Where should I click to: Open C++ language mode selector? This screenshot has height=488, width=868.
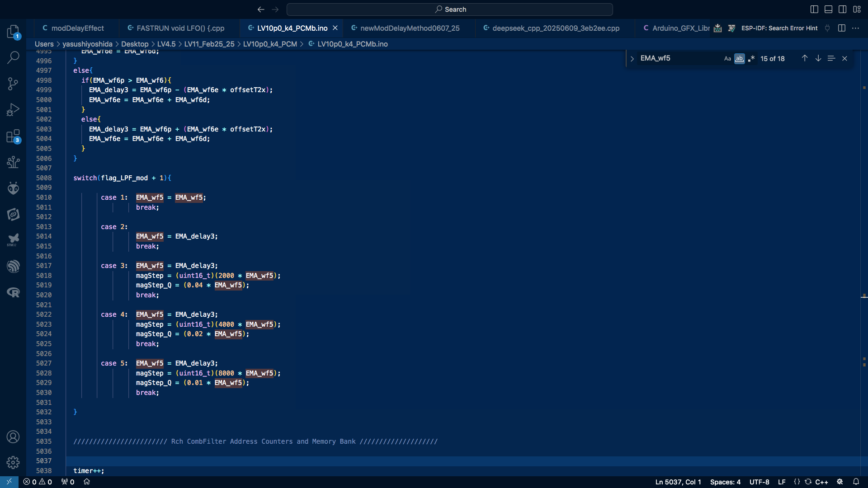(x=821, y=482)
